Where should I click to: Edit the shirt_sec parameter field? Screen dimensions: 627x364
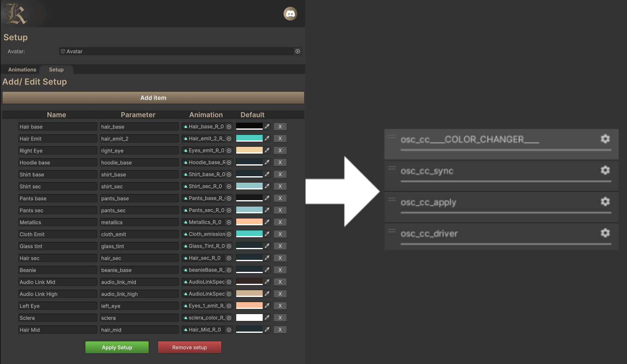tap(139, 186)
